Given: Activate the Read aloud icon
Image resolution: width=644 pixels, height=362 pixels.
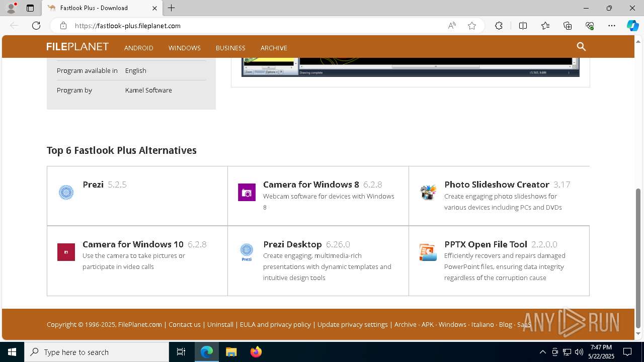Looking at the screenshot, I should pyautogui.click(x=452, y=26).
